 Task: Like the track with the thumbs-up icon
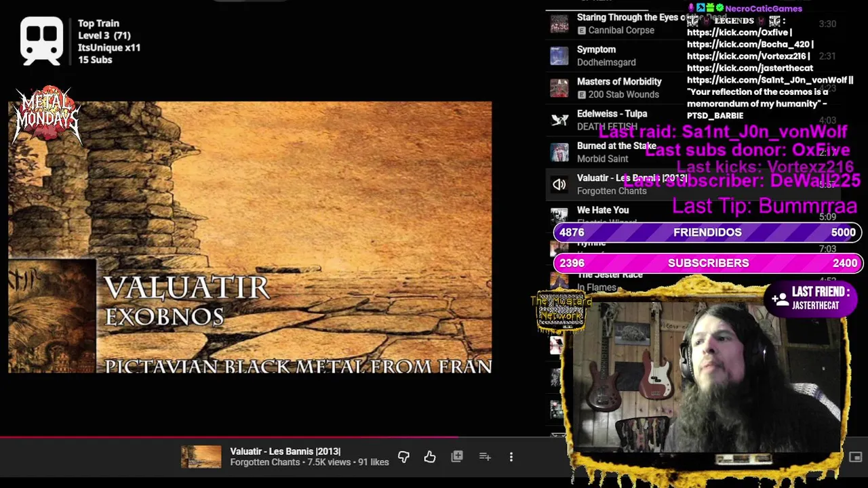430,457
